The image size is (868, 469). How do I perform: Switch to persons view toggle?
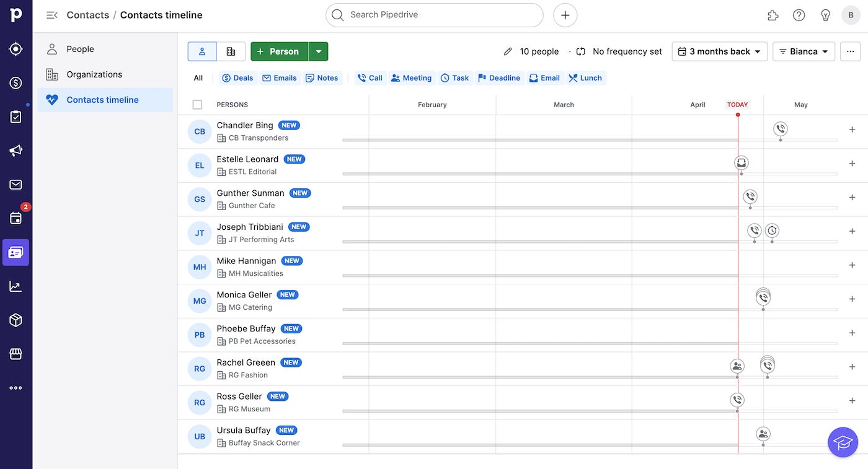pos(202,51)
